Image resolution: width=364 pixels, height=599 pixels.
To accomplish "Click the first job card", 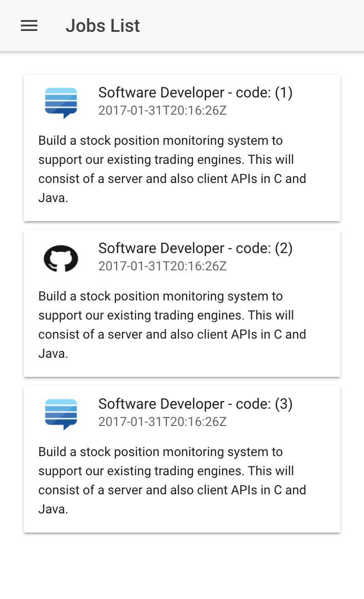I will pos(182,147).
